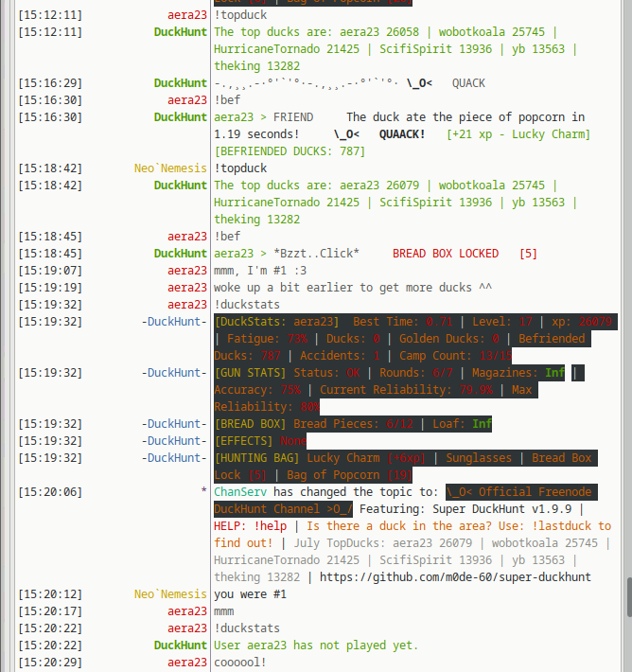632x672 pixels.
Task: Click -DuckHunt- nick beside the [EFFECTS] line
Action: pyautogui.click(x=174, y=440)
